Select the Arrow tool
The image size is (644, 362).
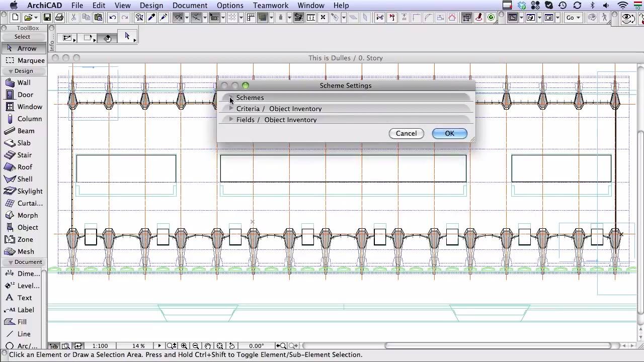click(24, 48)
